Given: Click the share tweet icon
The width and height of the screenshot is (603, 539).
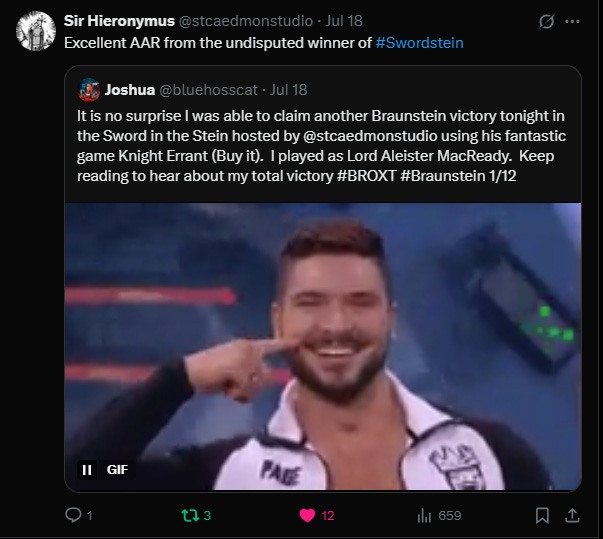Looking at the screenshot, I should point(572,515).
